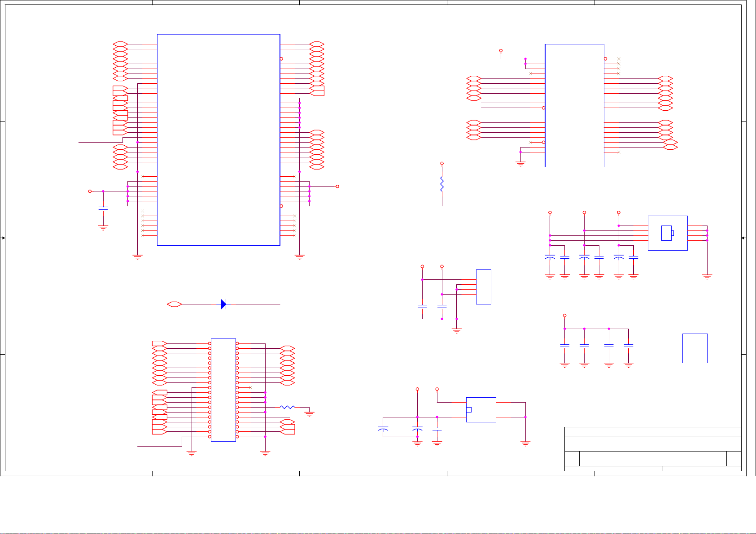Viewport: 756px width, 534px height.
Task: Select the capacitor left of the largest IC
Action: click(x=103, y=208)
